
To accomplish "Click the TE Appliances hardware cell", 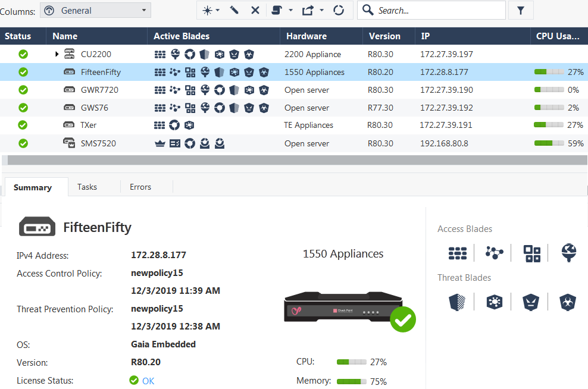I will coord(308,125).
